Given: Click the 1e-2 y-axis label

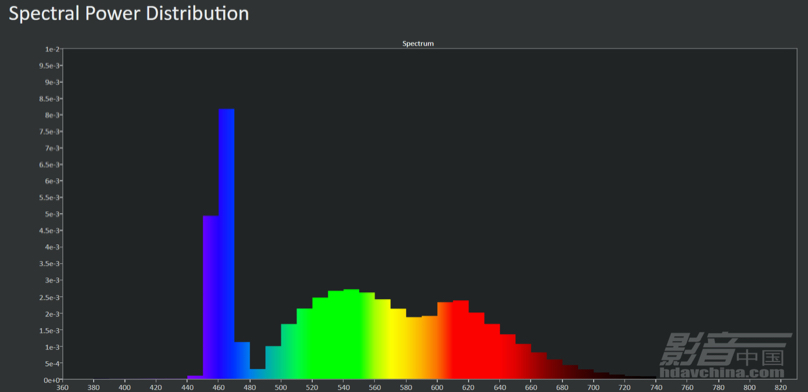Looking at the screenshot, I should coord(52,49).
